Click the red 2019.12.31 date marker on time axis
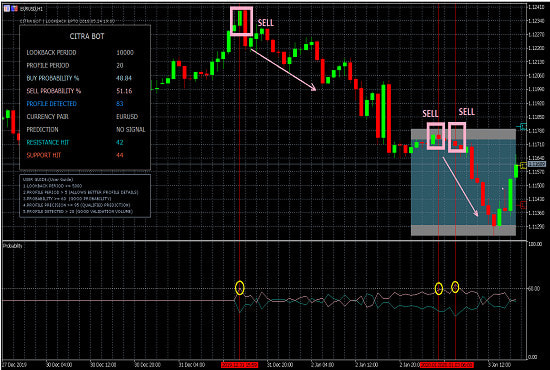This screenshot has width=550, height=370. pos(240,365)
